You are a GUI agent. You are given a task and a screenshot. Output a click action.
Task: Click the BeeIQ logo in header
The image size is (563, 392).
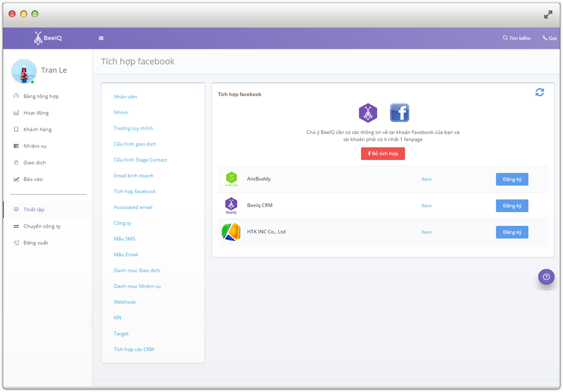pyautogui.click(x=48, y=38)
